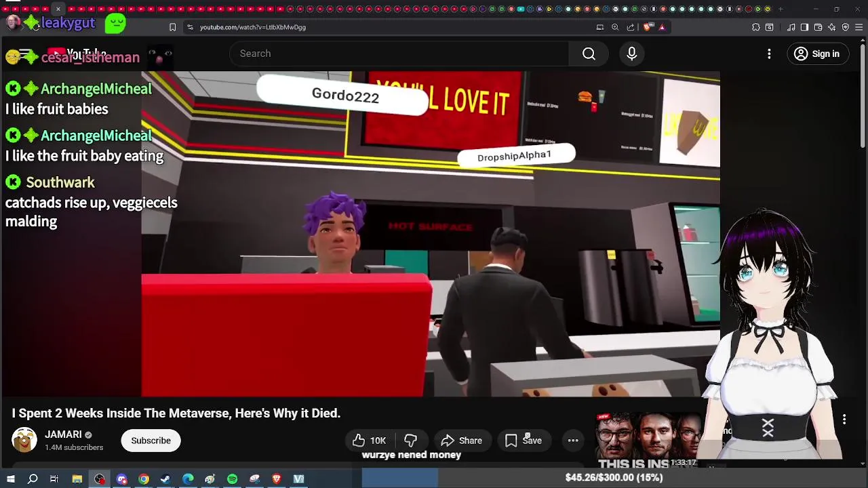
Task: Like the video with the thumbs-up button
Action: coord(368,441)
